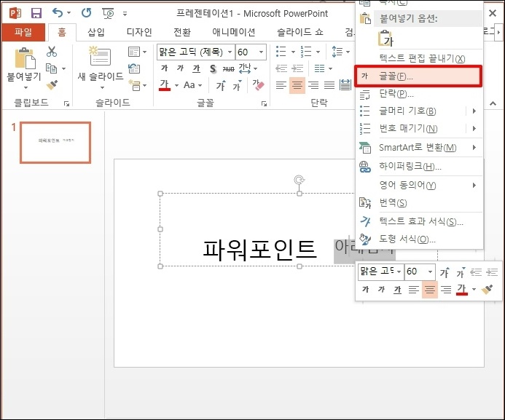Increase font size in mini toolbar
Image resolution: width=505 pixels, height=420 pixels.
click(x=445, y=273)
